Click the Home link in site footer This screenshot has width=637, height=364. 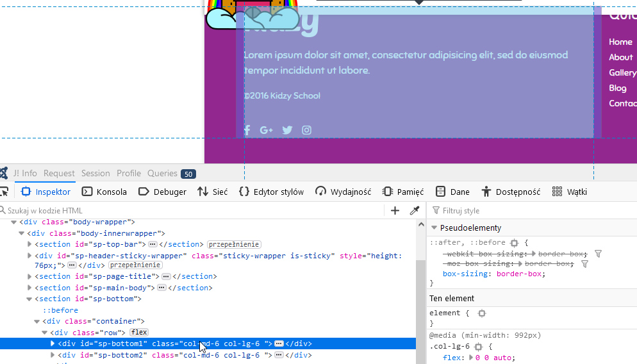(620, 42)
